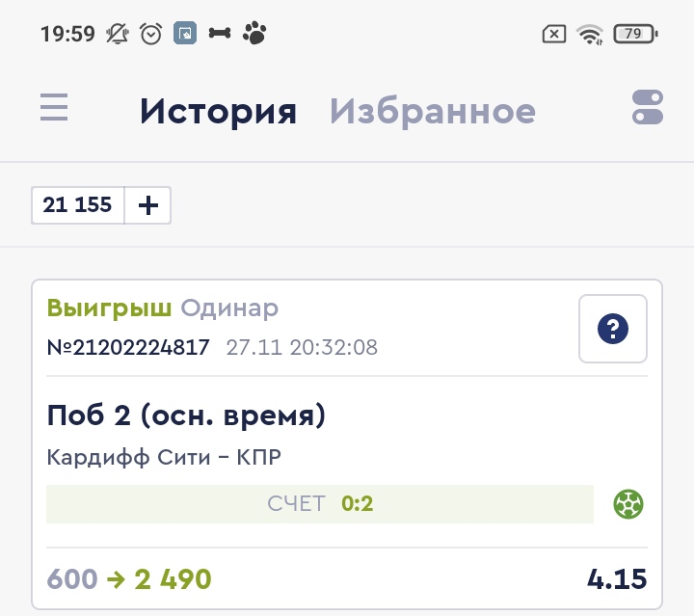Tap the bone icon in status bar
The width and height of the screenshot is (694, 616).
(x=220, y=35)
